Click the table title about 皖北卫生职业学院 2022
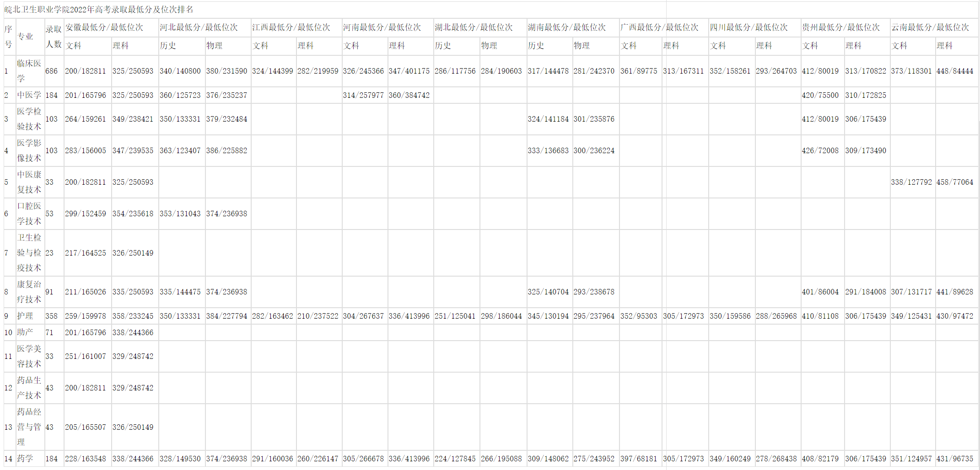This screenshot has height=470, width=980. tap(99, 10)
